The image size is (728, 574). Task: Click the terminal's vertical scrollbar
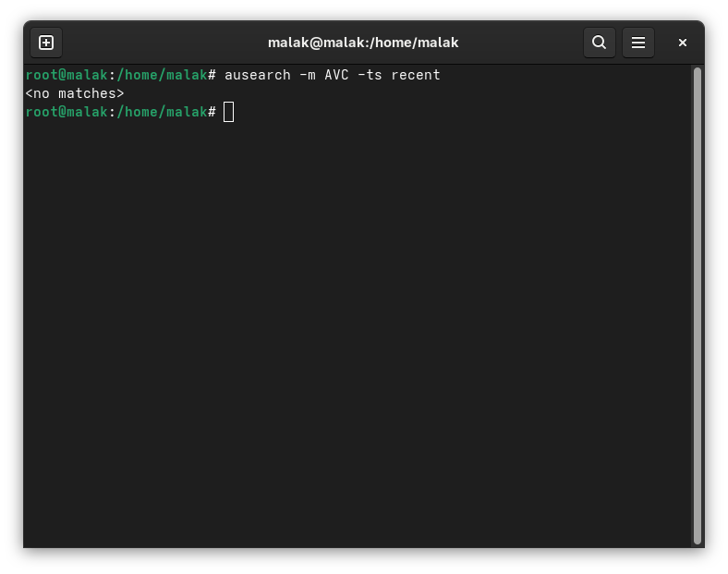pyautogui.click(x=698, y=305)
